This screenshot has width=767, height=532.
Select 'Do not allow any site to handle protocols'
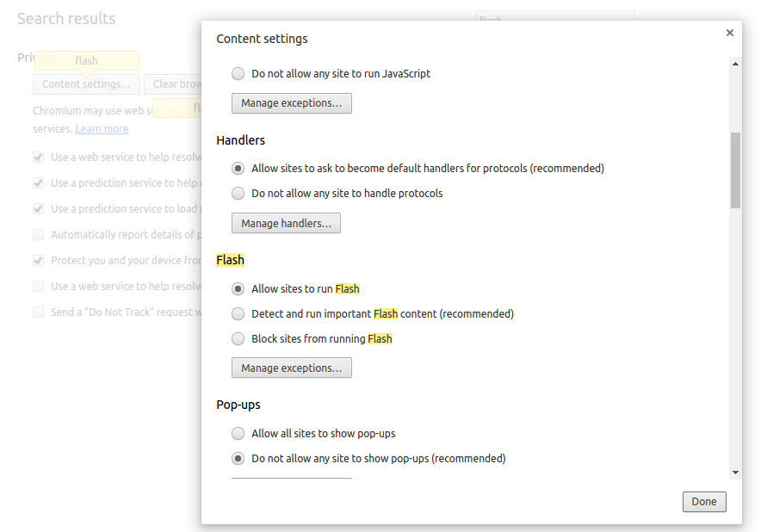point(238,194)
